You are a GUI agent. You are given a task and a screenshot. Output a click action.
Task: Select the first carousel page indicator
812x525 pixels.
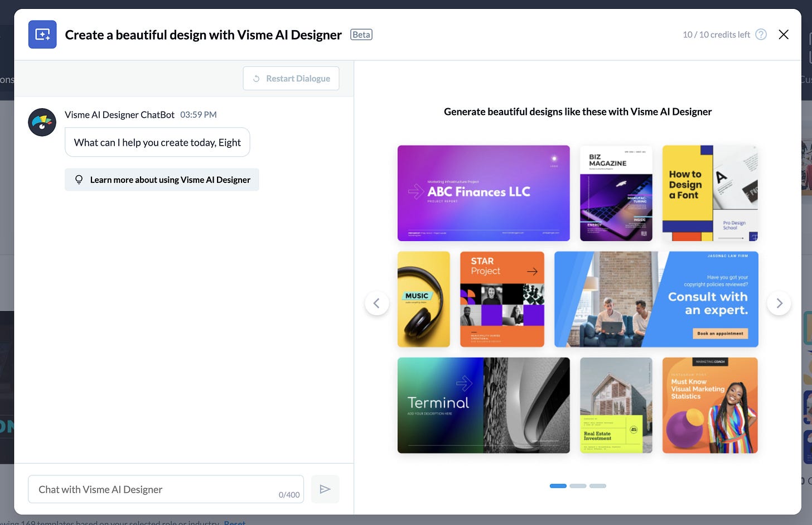tap(558, 486)
